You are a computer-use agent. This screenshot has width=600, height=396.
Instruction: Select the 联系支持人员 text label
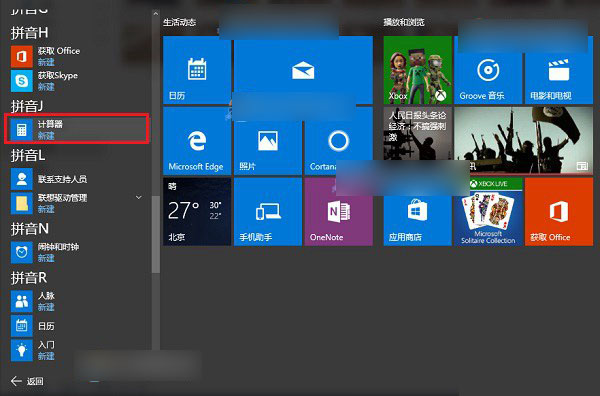pos(62,179)
